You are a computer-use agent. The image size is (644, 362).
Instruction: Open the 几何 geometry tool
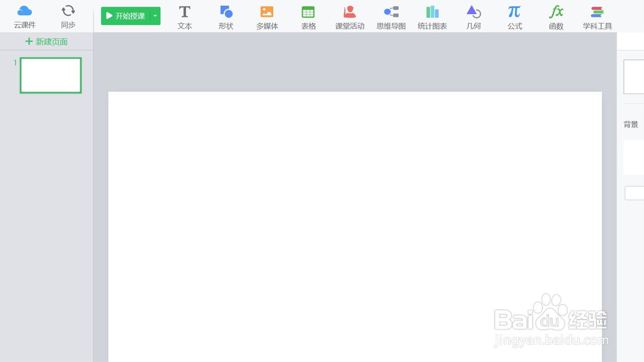[x=474, y=17]
